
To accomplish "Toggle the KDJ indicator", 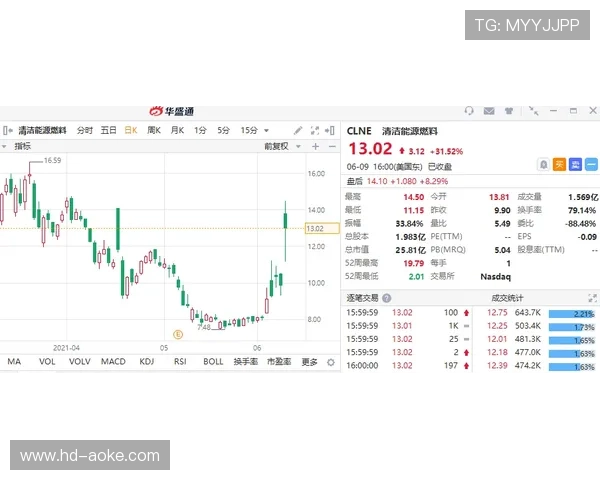I will 147,362.
